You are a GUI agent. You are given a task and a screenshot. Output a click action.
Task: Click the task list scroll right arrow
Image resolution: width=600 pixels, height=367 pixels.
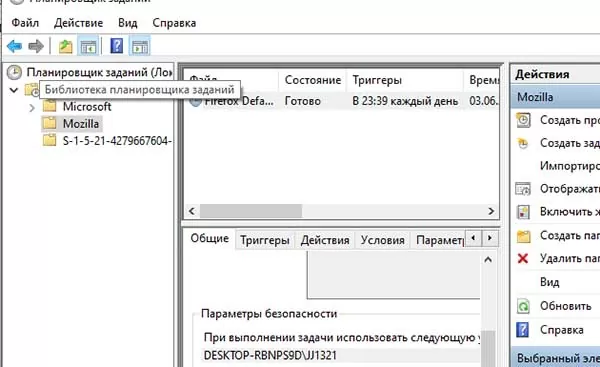click(x=491, y=211)
